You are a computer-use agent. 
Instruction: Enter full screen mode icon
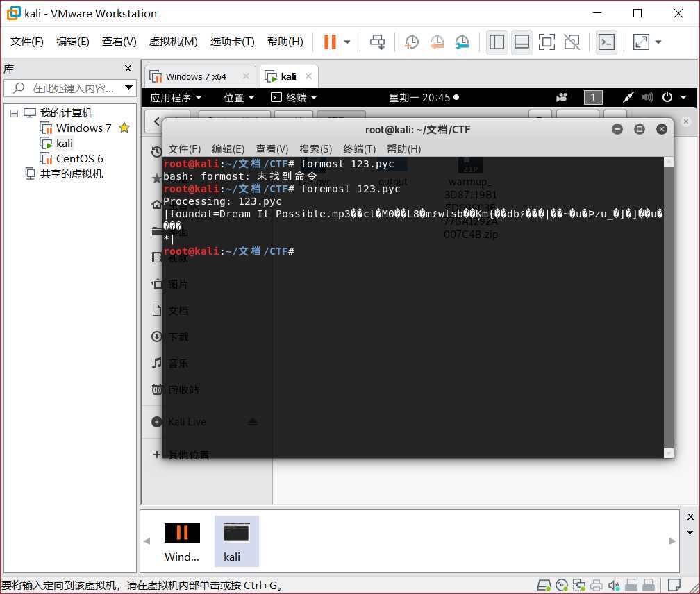(547, 42)
